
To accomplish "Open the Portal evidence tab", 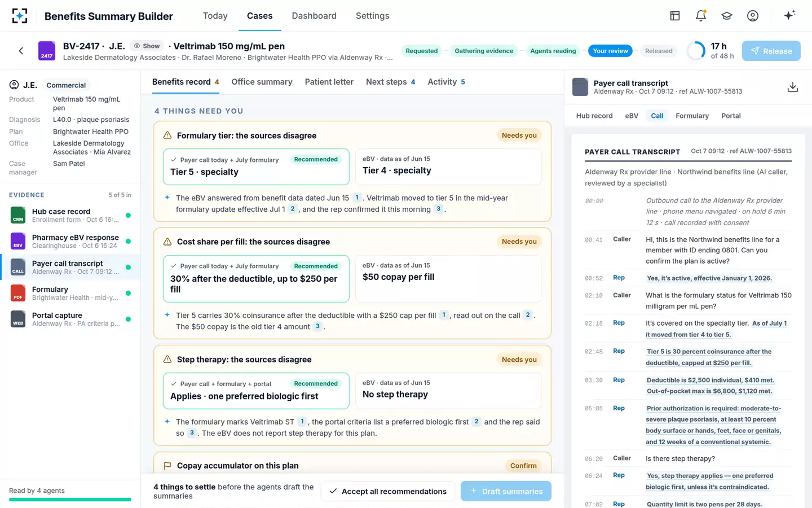I will [x=731, y=116].
